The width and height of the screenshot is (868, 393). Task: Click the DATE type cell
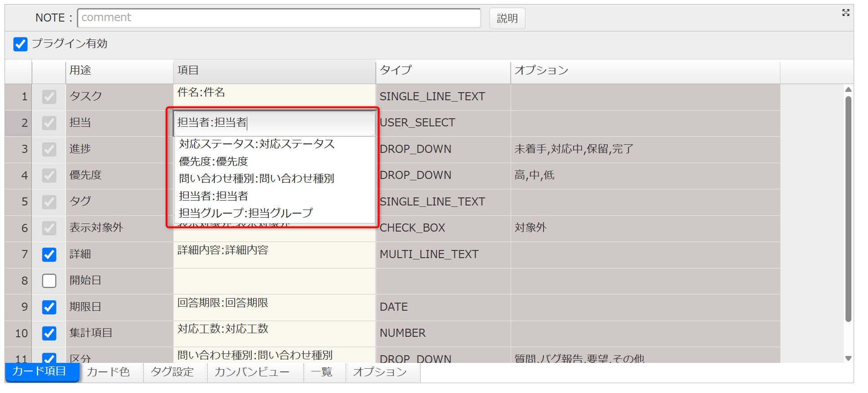point(443,307)
